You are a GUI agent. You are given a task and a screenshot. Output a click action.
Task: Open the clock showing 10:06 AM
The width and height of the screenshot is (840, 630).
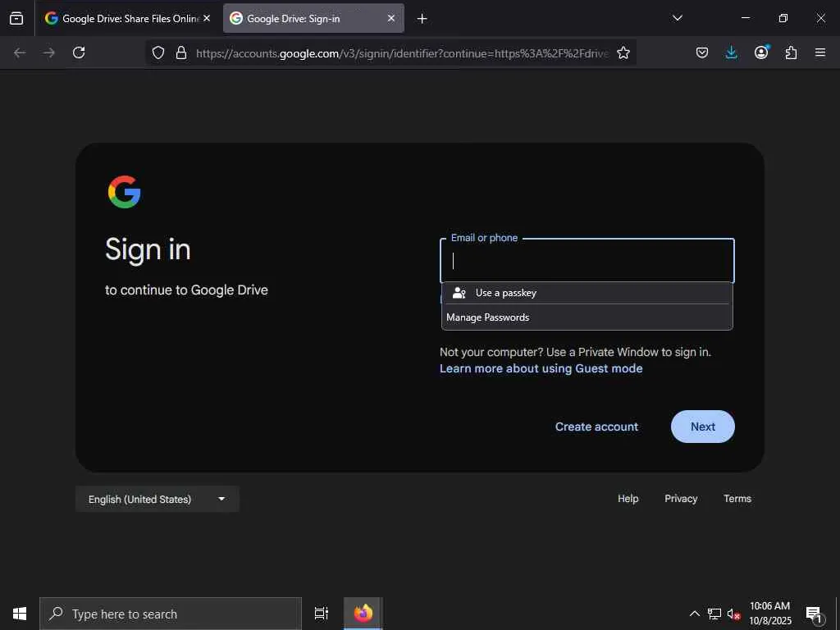(x=769, y=614)
